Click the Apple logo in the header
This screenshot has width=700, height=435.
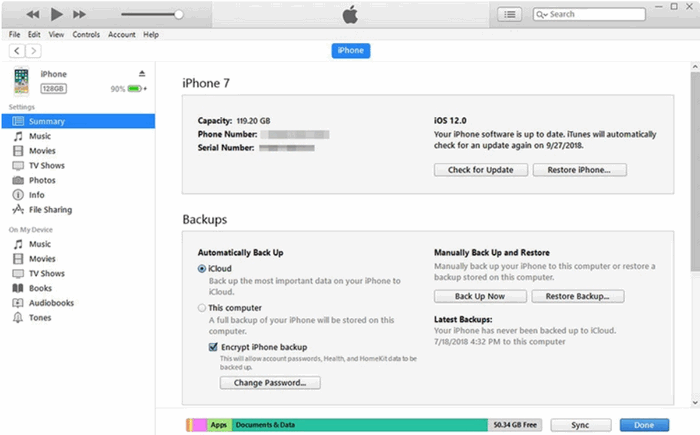[x=350, y=15]
